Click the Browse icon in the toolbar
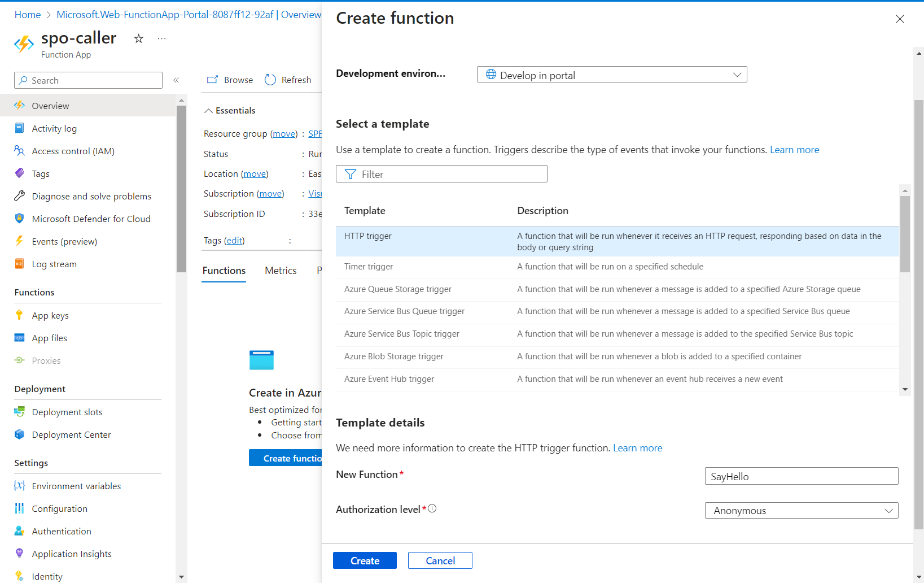This screenshot has height=583, width=924. [212, 80]
